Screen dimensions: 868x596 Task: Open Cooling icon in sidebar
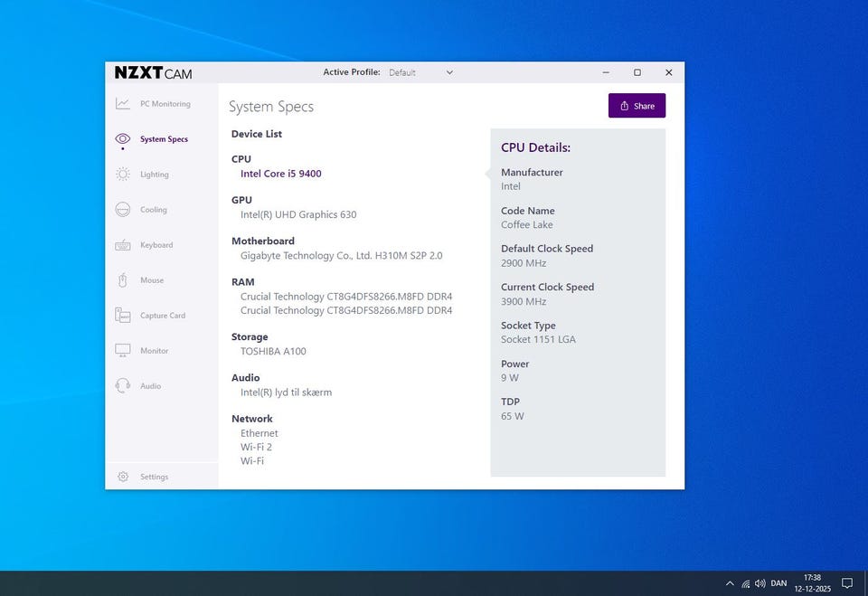pyautogui.click(x=122, y=210)
